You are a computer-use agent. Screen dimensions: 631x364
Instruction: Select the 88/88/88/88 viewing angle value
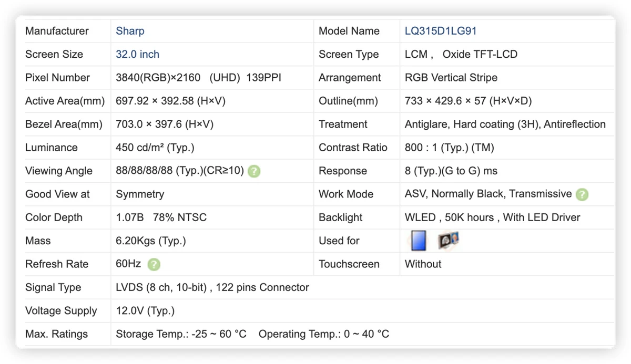tap(180, 171)
